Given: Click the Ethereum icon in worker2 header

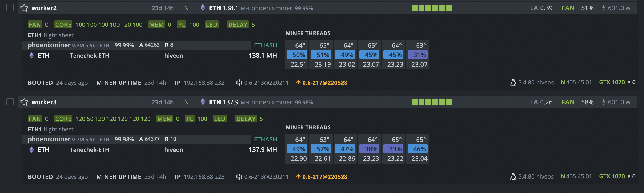Looking at the screenshot, I should click(203, 8).
